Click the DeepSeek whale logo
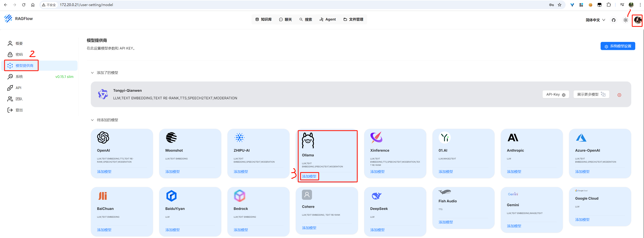The width and height of the screenshot is (644, 238). 376,196
